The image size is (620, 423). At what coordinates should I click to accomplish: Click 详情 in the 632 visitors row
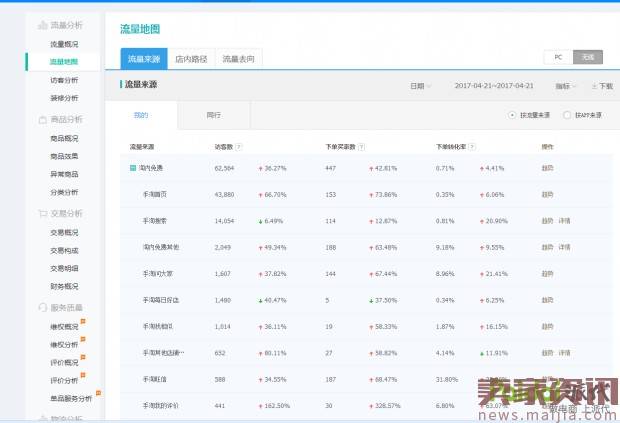(x=564, y=353)
